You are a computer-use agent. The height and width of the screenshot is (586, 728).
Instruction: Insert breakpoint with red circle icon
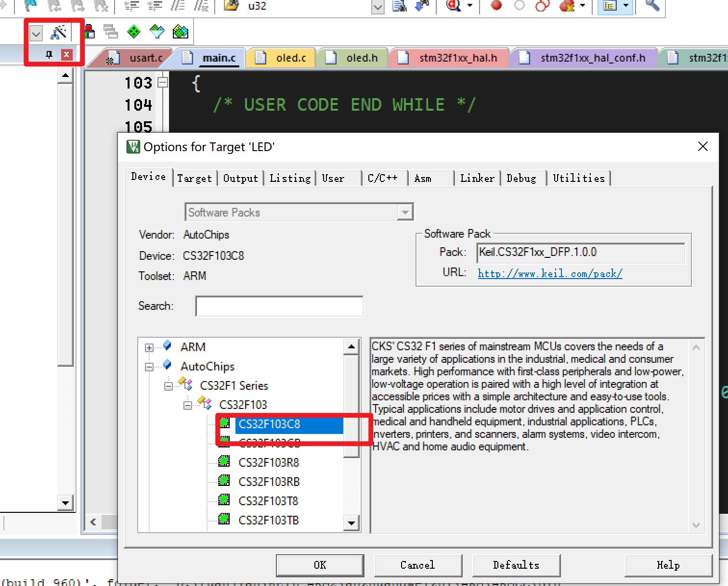(496, 5)
